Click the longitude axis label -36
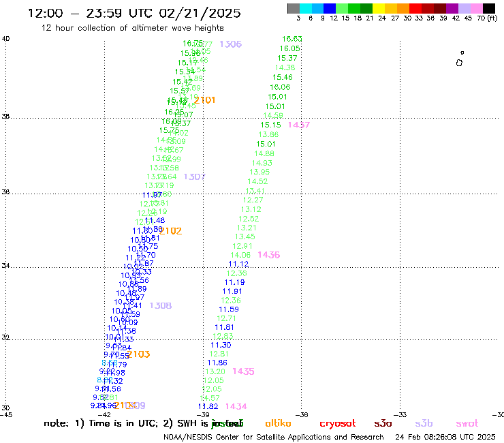Viewport: 504px width, 443px height. click(301, 414)
